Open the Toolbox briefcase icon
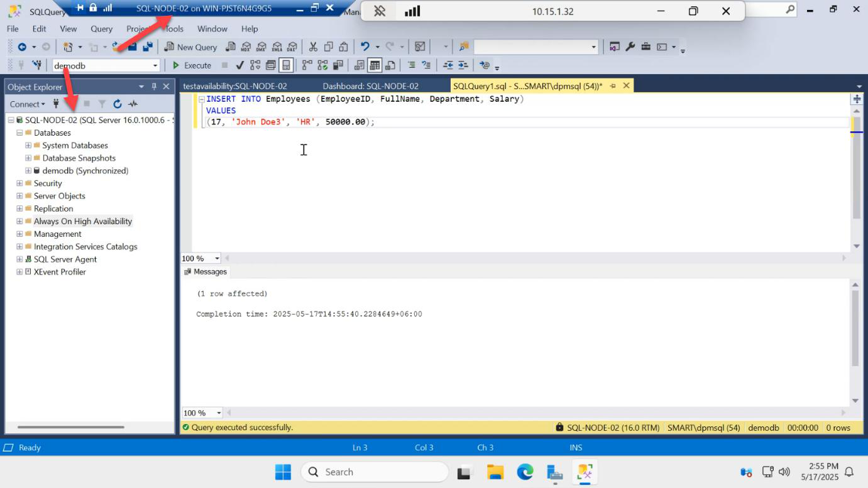 click(646, 47)
